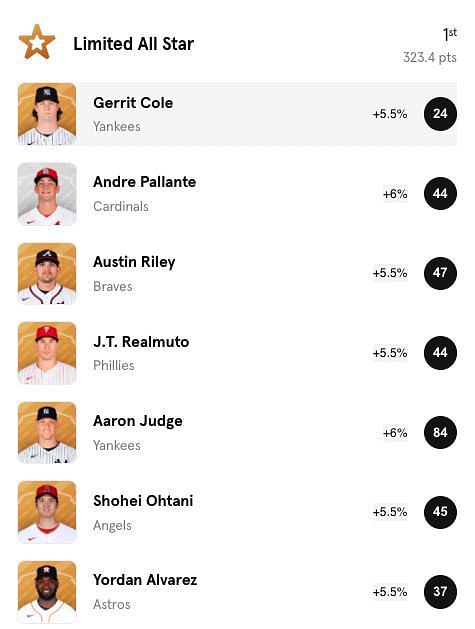The image size is (475, 629).
Task: Click Andre Pallante's +6% bonus label
Action: tap(395, 194)
